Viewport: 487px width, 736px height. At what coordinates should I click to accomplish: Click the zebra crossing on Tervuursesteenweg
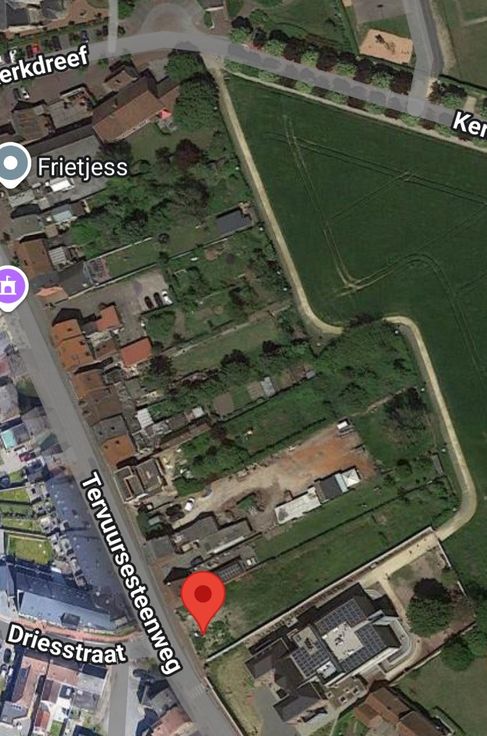198,691
